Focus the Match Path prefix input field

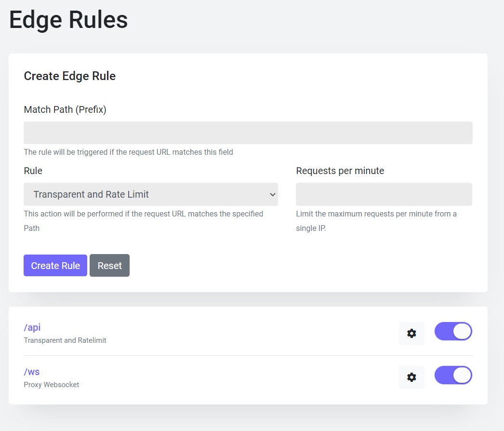[x=248, y=133]
